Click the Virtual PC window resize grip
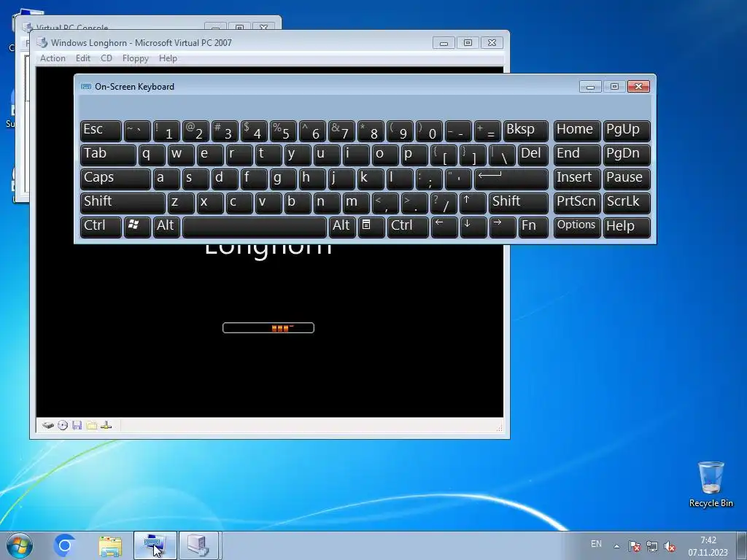The width and height of the screenshot is (747, 560). click(499, 427)
